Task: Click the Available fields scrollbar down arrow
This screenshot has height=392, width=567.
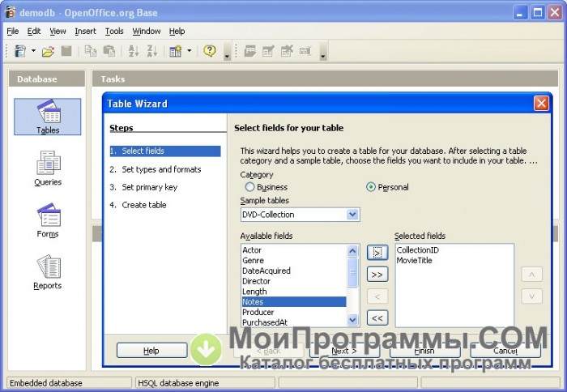Action: (x=352, y=319)
